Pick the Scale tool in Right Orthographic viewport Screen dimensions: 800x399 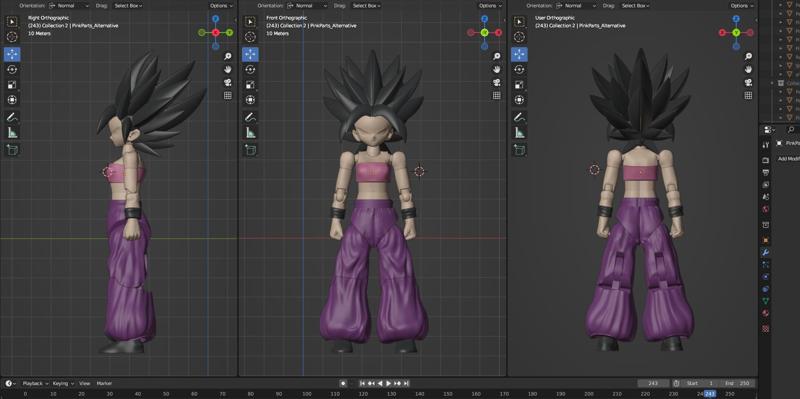tap(12, 85)
